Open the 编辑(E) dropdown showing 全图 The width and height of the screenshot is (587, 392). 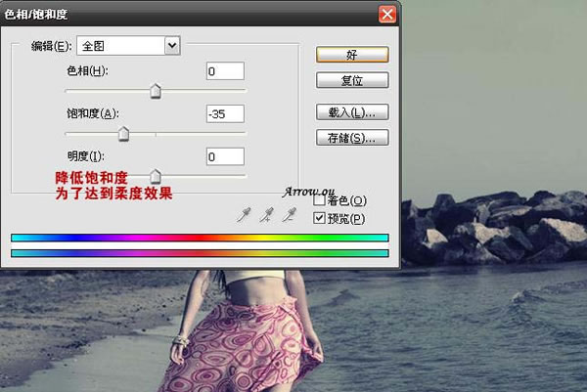128,46
